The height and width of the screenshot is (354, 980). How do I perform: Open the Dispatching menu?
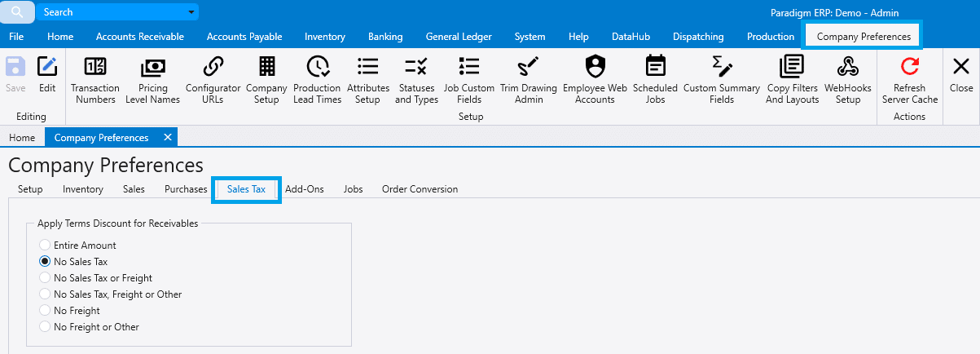coord(698,37)
